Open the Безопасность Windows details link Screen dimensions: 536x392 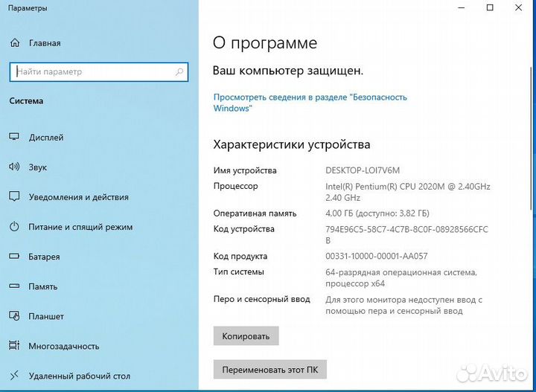point(310,103)
